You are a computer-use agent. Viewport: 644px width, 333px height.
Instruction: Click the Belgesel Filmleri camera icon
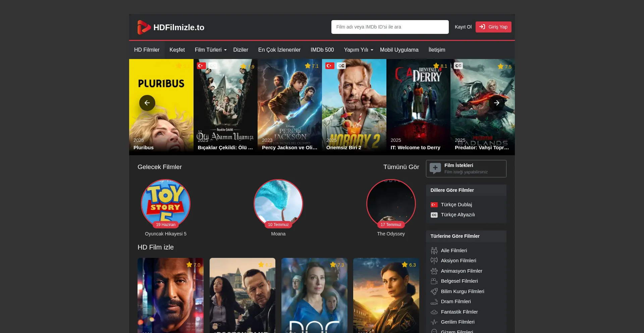pos(434,281)
